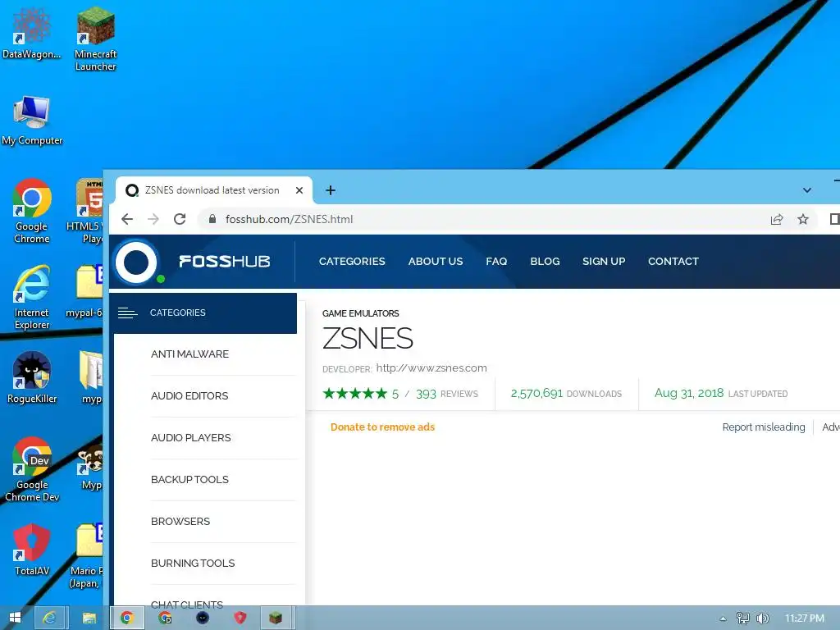Screen dimensions: 840x630
Task: Close the ZSNES download tab
Action: point(299,190)
